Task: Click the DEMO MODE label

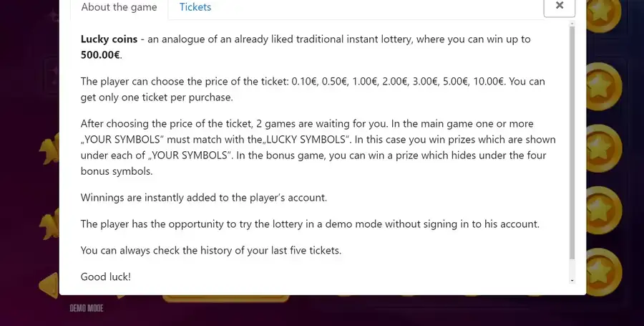Action: point(87,308)
